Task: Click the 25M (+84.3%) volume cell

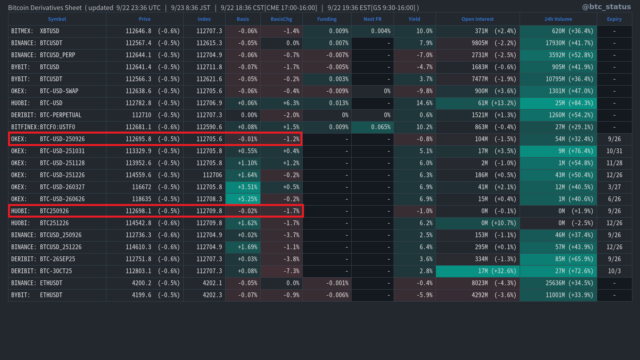Action: pos(558,103)
